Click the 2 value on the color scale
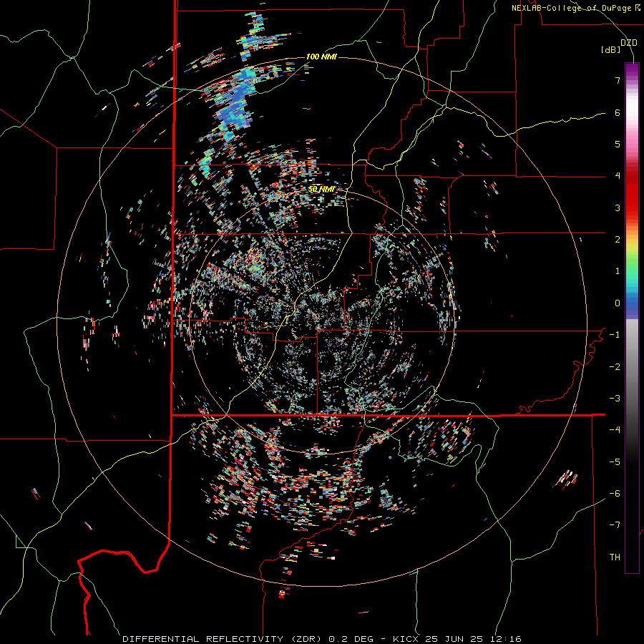The width and height of the screenshot is (644, 644). [618, 240]
